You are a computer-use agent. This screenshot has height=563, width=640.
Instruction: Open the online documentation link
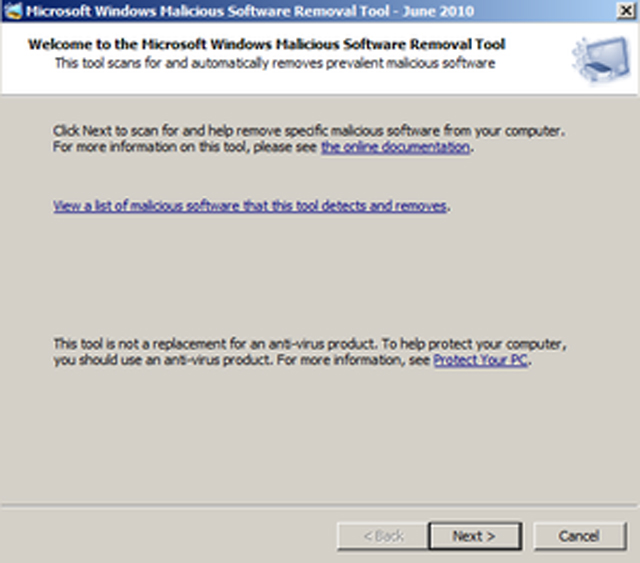coord(396,147)
